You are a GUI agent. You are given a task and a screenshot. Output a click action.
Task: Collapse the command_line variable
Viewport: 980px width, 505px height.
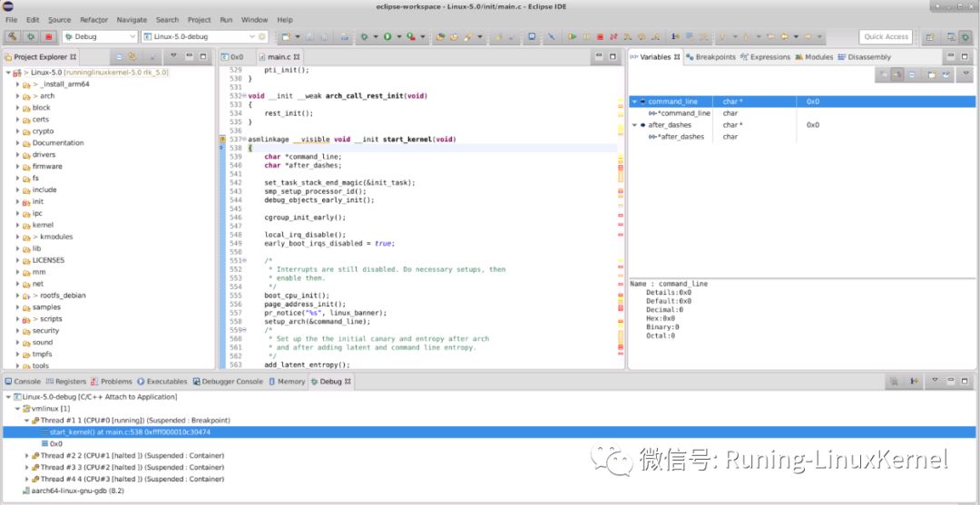634,102
